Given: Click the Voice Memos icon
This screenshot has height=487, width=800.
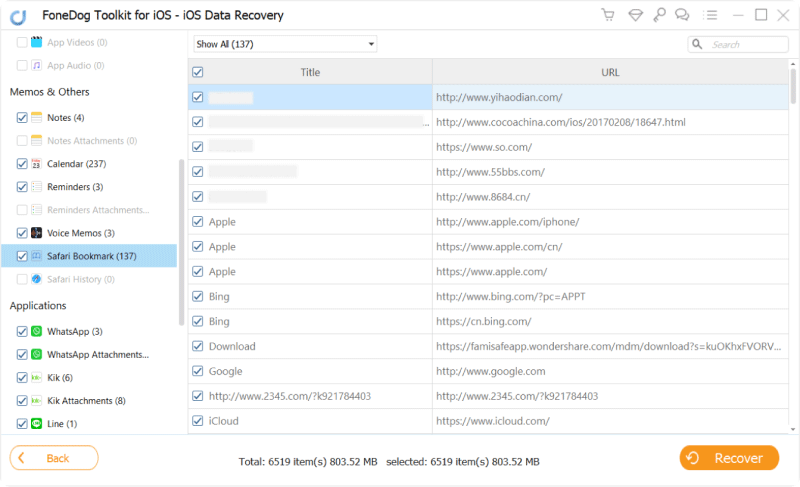Looking at the screenshot, I should point(36,233).
